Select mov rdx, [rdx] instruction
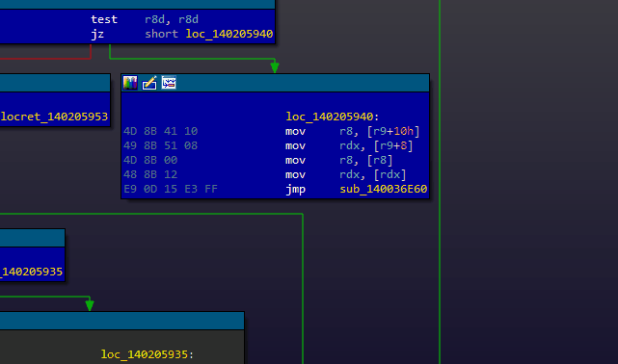 (345, 174)
